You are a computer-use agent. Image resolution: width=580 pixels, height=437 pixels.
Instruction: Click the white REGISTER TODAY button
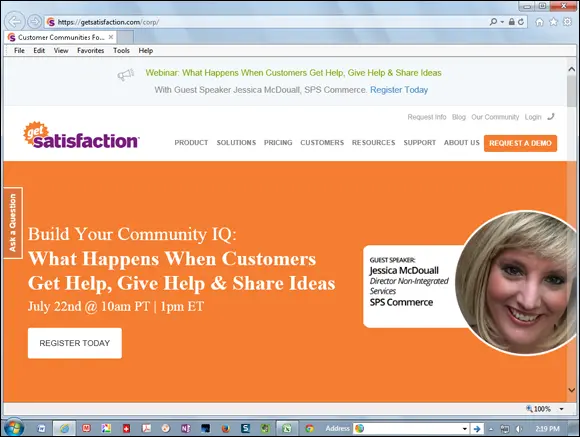click(75, 343)
